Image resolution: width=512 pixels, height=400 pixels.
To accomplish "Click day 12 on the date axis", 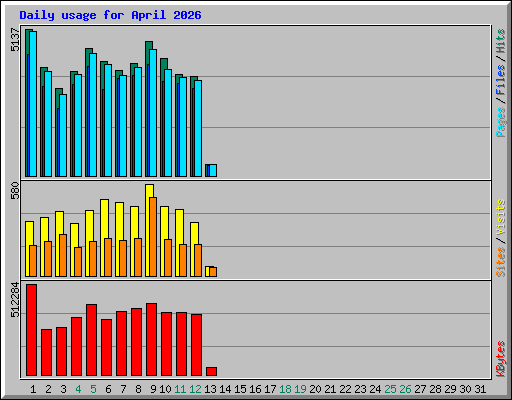I will (x=195, y=389).
